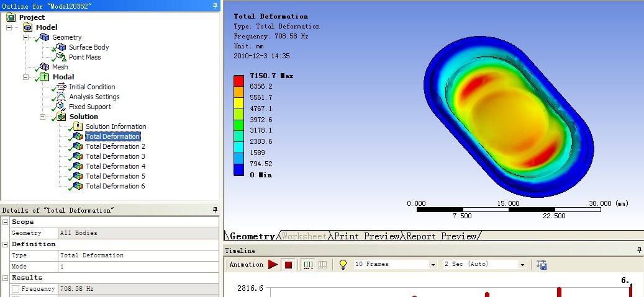Click the Total Deformation 4 result icon
This screenshot has height=297, width=644.
coord(77,166)
